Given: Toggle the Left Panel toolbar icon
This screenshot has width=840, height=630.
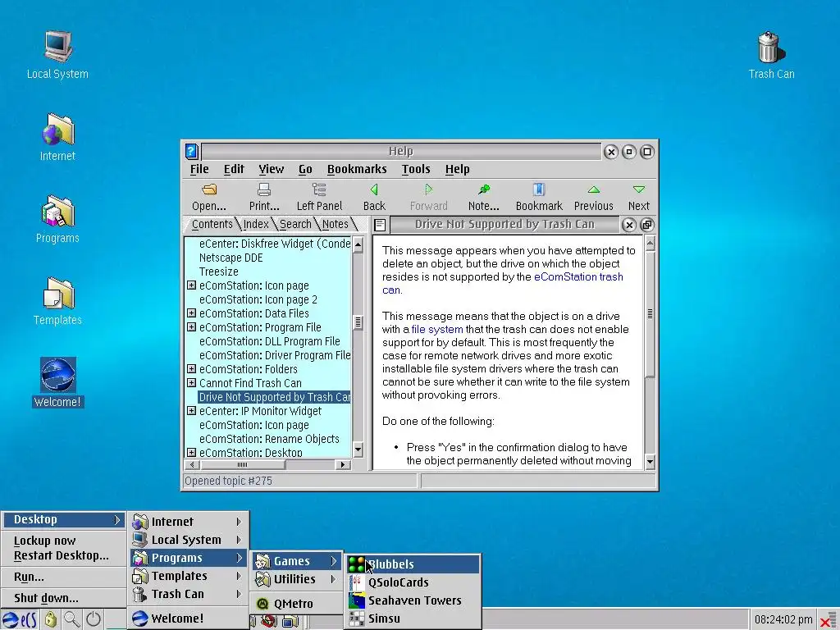Looking at the screenshot, I should [x=319, y=189].
